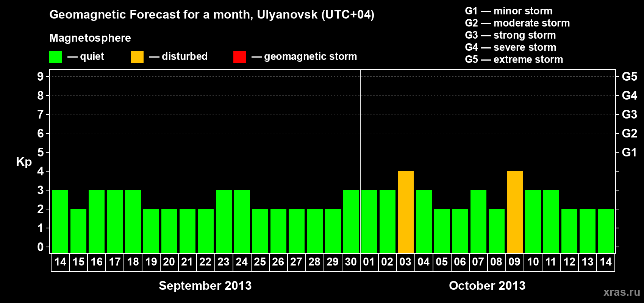The width and height of the screenshot is (644, 303).
Task: Click the October 2013 month label
Action: click(x=487, y=286)
